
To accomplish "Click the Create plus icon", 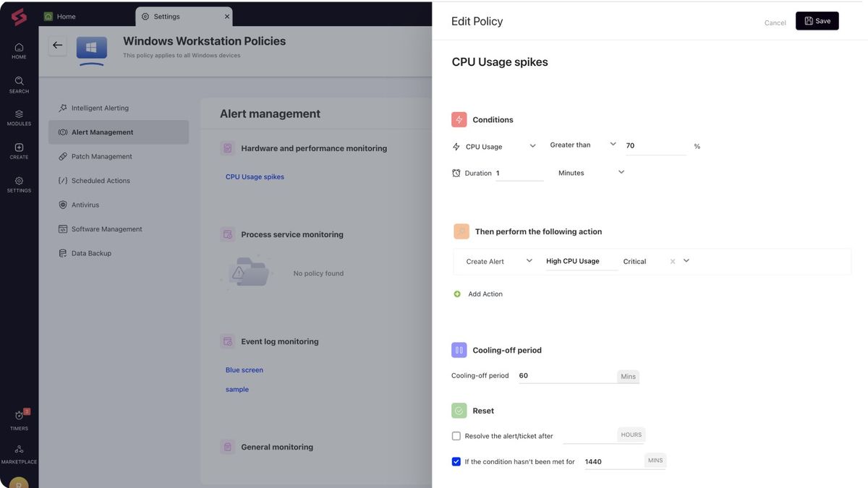I will point(19,148).
